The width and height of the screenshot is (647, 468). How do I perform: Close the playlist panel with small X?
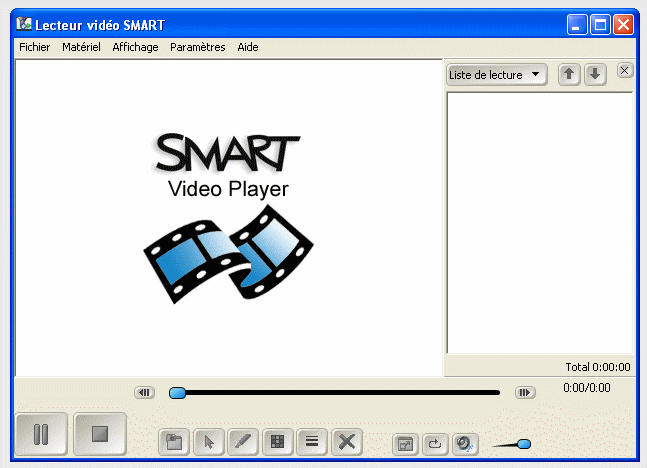pyautogui.click(x=624, y=71)
